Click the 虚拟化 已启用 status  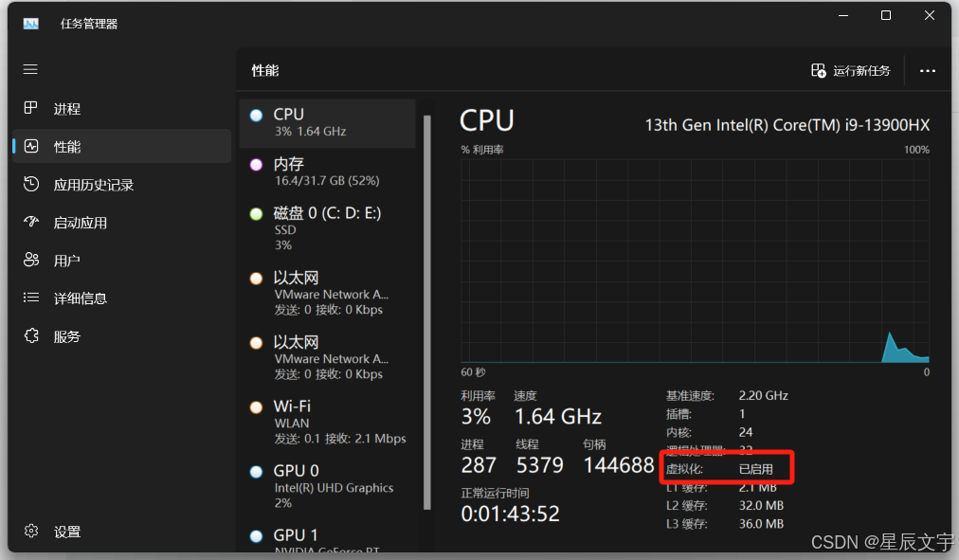click(x=756, y=469)
